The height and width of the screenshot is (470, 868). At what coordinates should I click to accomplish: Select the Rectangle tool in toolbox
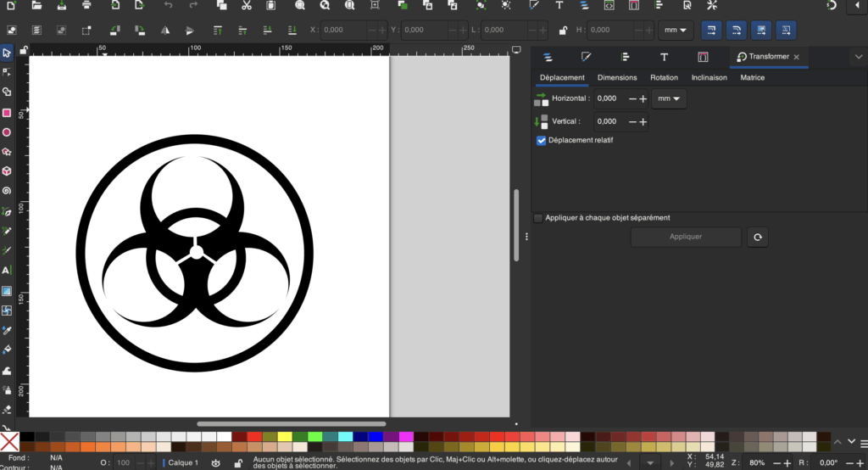pos(7,113)
